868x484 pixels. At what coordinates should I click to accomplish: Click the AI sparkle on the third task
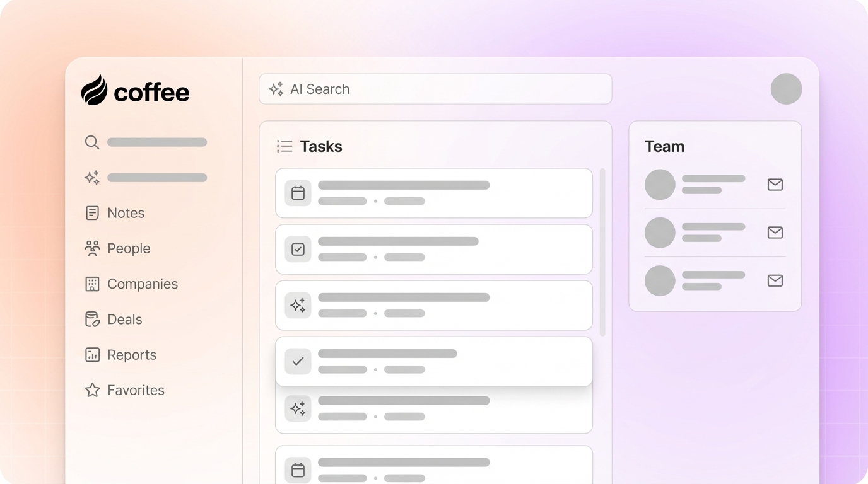[298, 305]
